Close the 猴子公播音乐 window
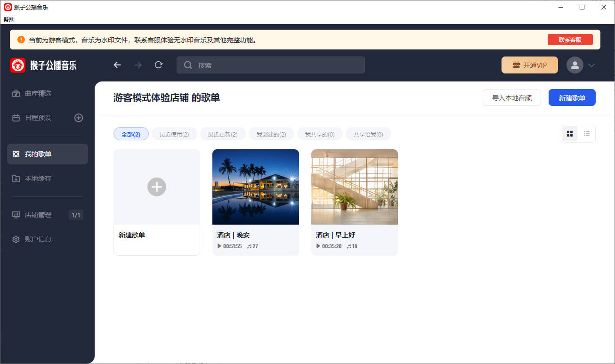Screen dimensions: 615x364 604,7
